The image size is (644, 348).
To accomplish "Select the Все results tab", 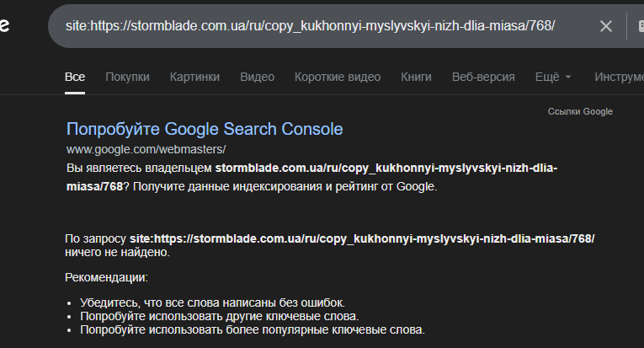I will 75,77.
